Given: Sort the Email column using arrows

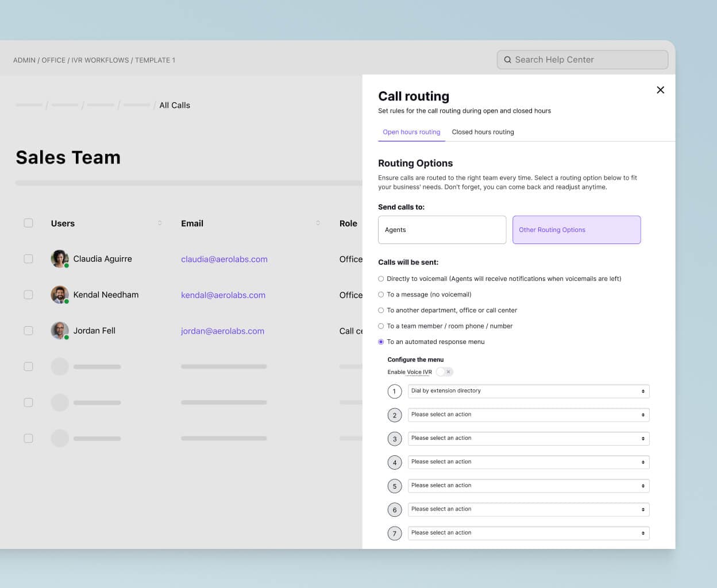Looking at the screenshot, I should [318, 223].
